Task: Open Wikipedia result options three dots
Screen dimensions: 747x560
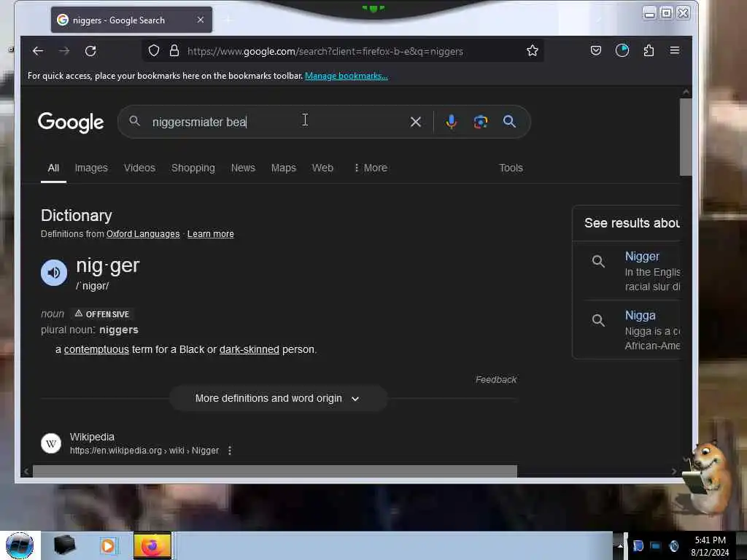Action: 230,451
